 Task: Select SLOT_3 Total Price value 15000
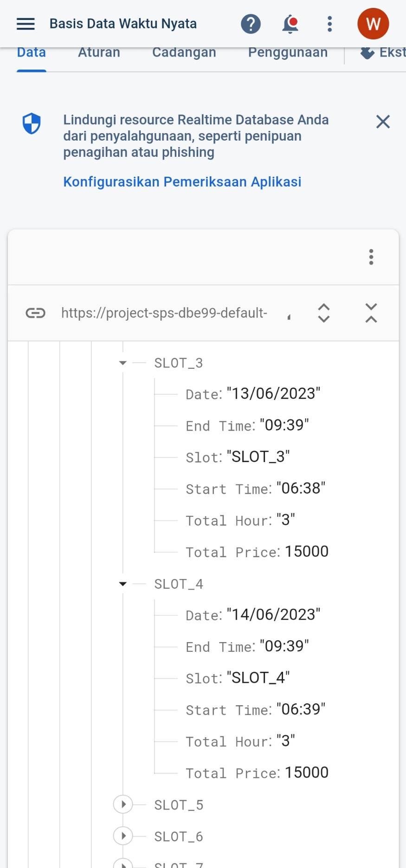(x=307, y=552)
